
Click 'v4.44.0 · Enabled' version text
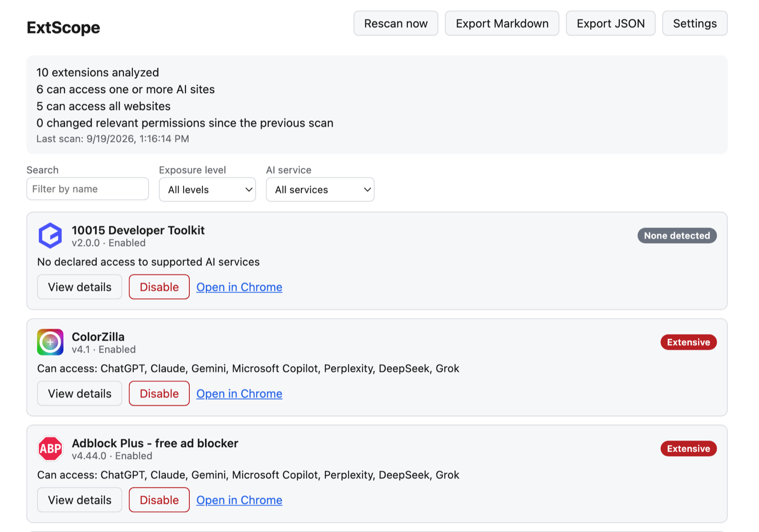[112, 456]
